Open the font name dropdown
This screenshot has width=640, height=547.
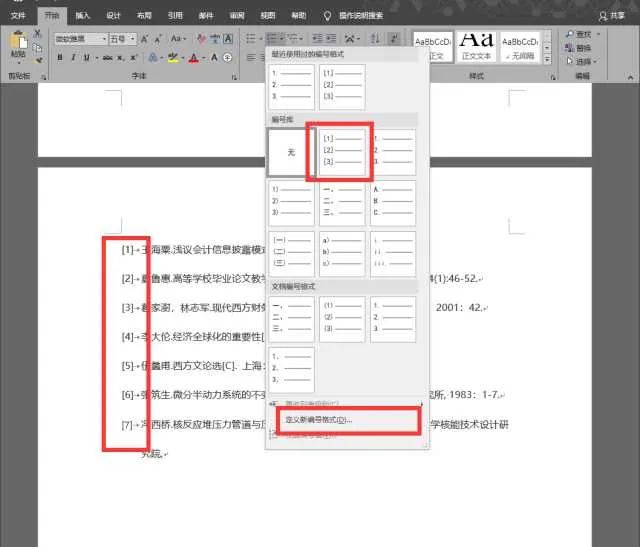point(104,39)
